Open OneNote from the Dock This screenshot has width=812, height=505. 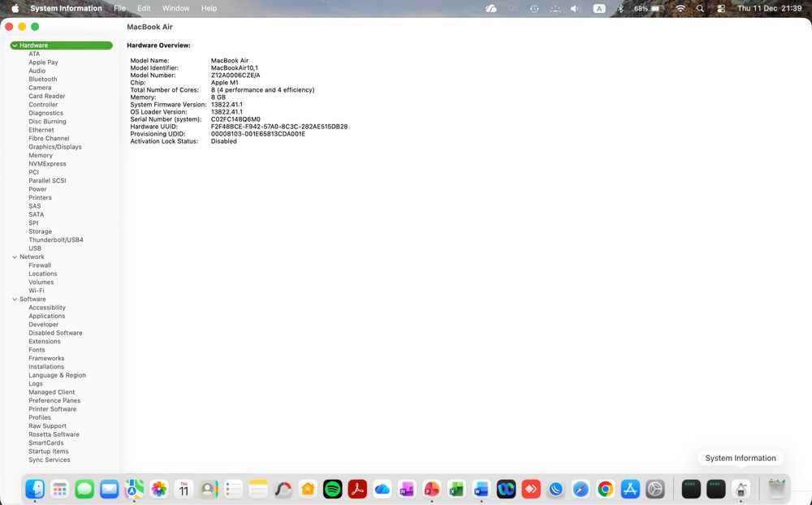(407, 489)
